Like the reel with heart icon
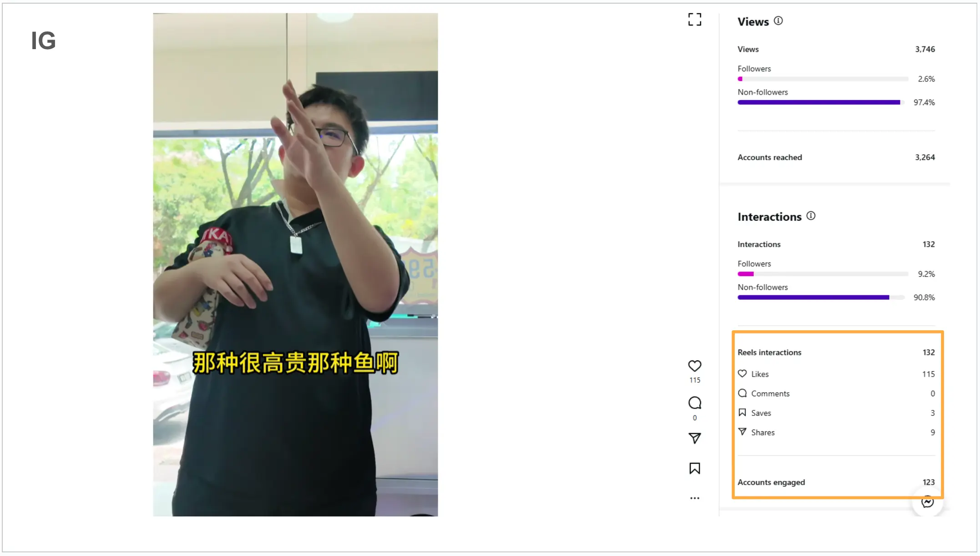 [694, 366]
